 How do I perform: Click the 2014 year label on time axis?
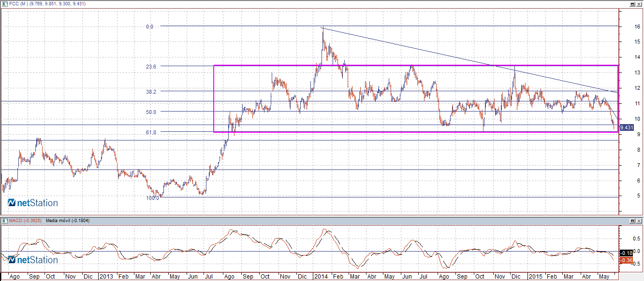point(321,277)
